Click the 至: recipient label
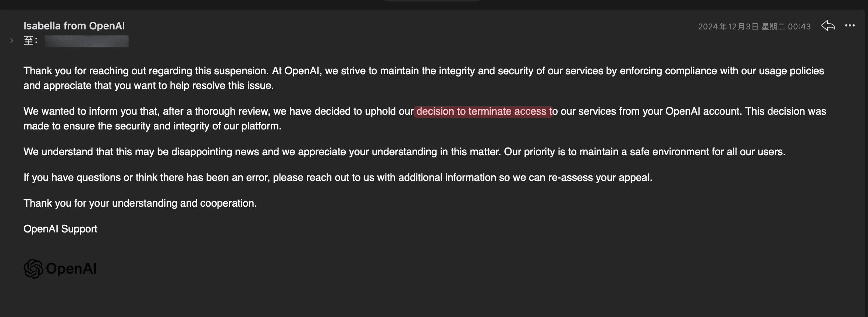Viewport: 868px width, 317px height. coord(31,41)
